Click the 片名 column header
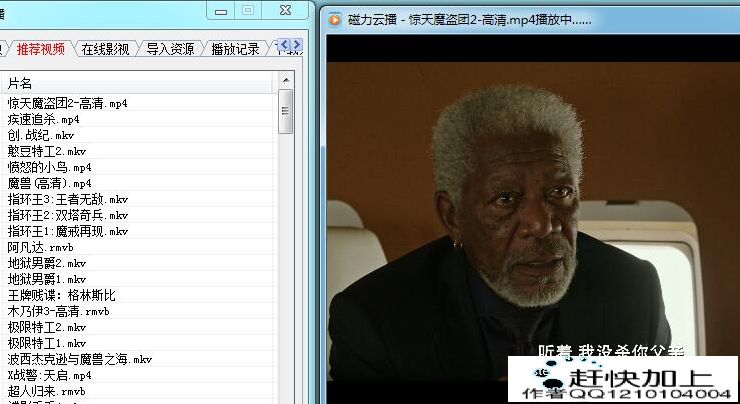 137,83
